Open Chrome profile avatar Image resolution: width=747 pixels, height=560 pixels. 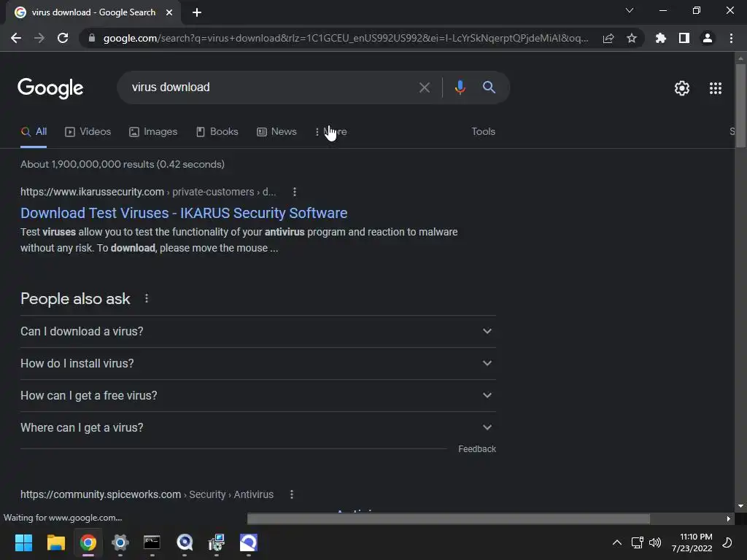point(708,38)
